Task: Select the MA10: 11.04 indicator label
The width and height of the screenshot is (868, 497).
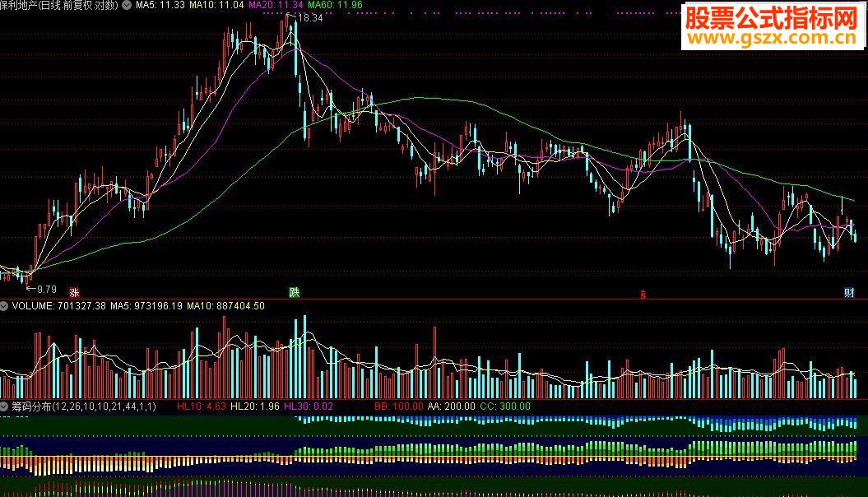Action: pos(216,5)
